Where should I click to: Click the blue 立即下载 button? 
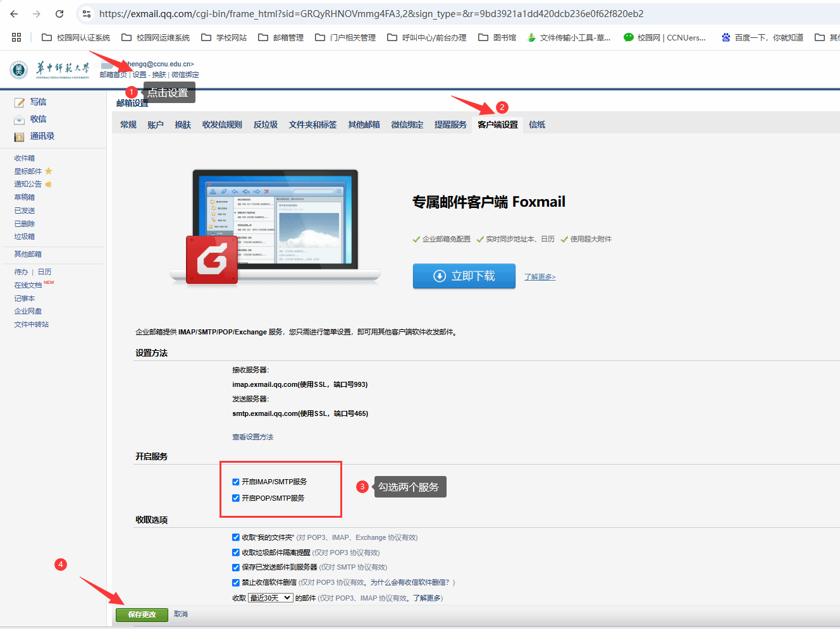click(464, 276)
